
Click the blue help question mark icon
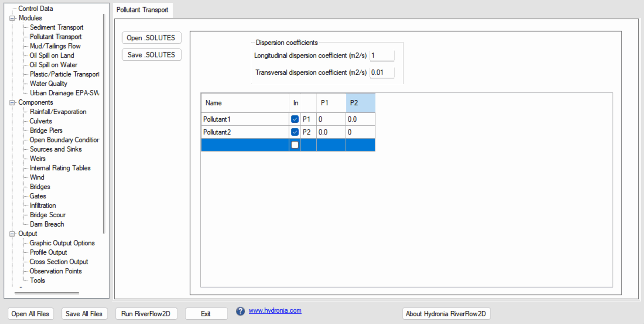click(x=240, y=311)
